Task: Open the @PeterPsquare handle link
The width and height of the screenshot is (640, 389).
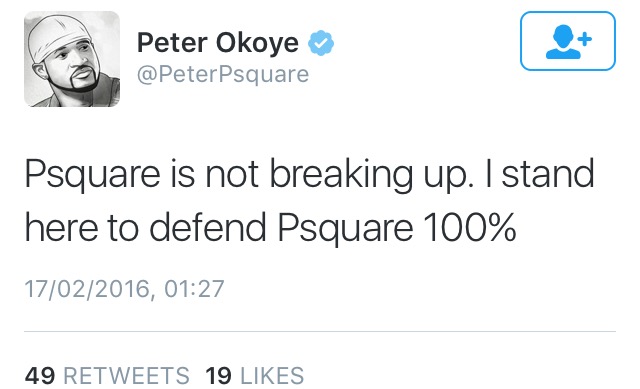Action: coord(223,75)
